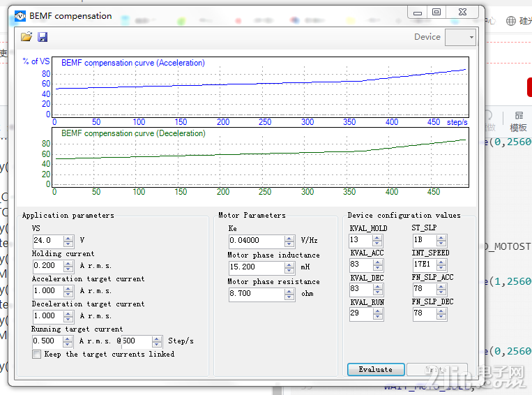Click the Write button

click(437, 369)
